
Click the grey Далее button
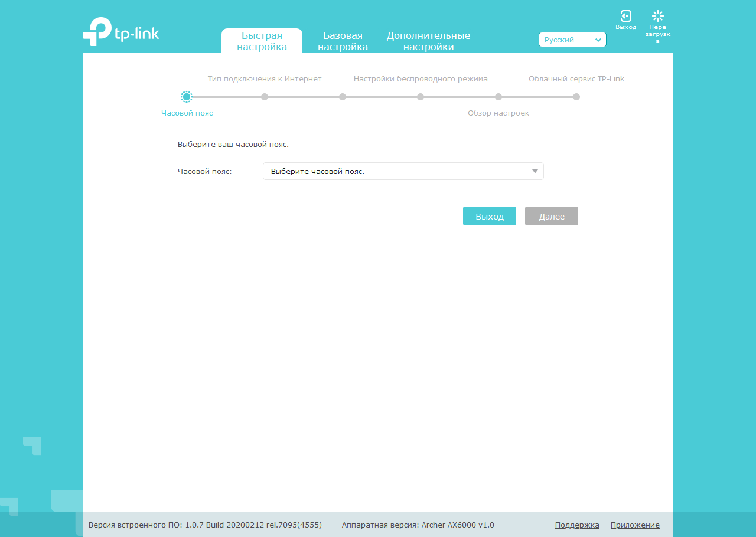pyautogui.click(x=552, y=216)
